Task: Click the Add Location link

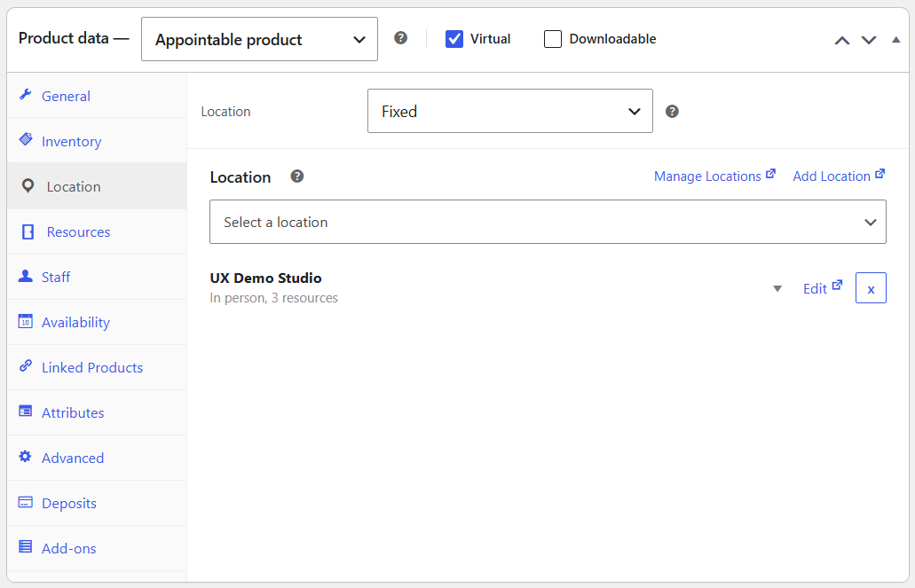Action: tap(832, 176)
